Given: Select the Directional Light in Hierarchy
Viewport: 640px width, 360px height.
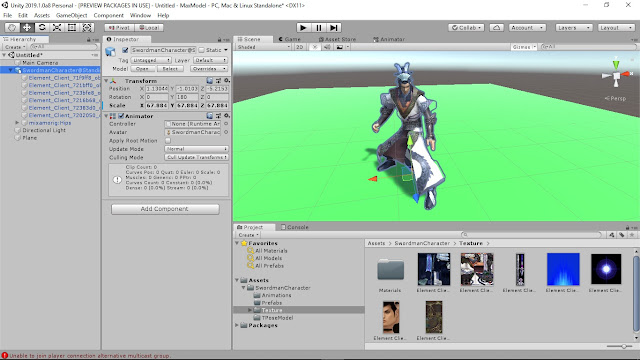Looking at the screenshot, I should click(44, 130).
